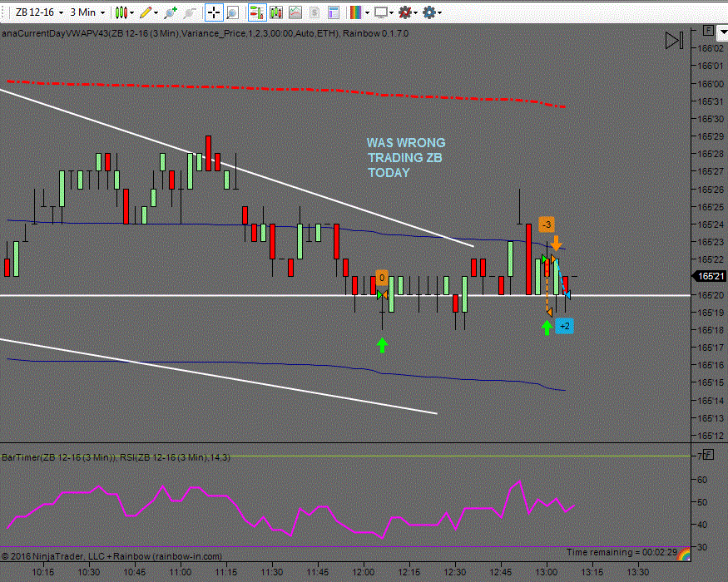Click the BarTimer RSI indicator label
This screenshot has height=582, width=728.
(116, 457)
